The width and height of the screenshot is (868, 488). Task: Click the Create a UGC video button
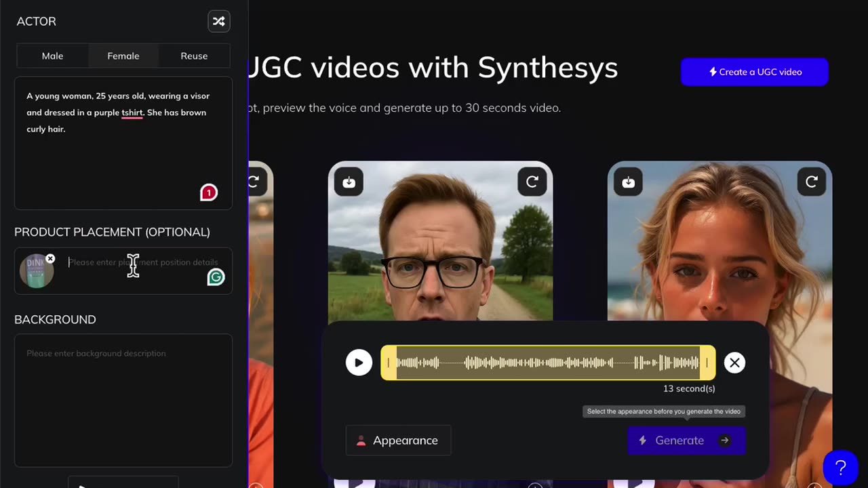coord(755,72)
